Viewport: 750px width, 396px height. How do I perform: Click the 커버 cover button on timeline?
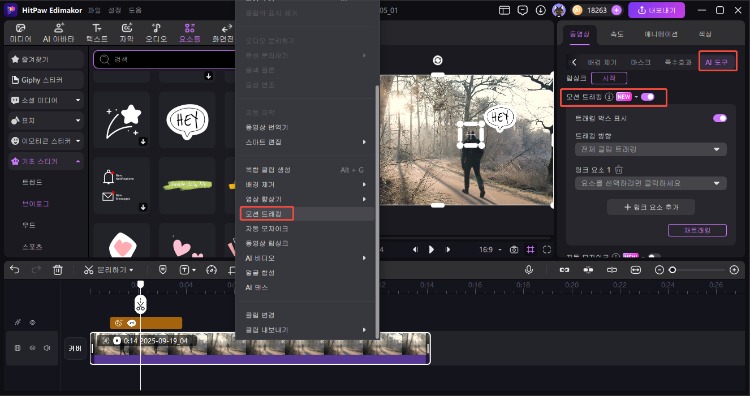[75, 348]
